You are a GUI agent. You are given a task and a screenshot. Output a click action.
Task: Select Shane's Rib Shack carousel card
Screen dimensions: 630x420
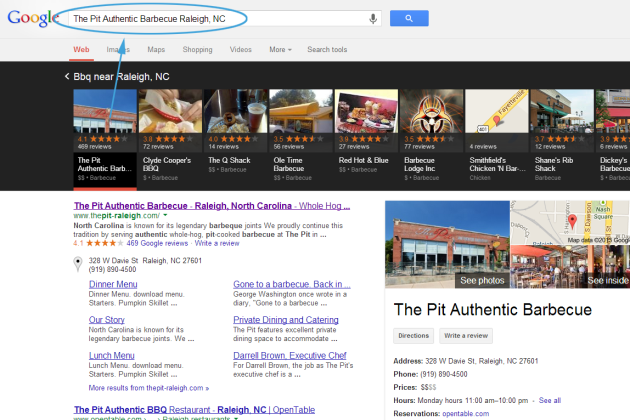(562, 139)
